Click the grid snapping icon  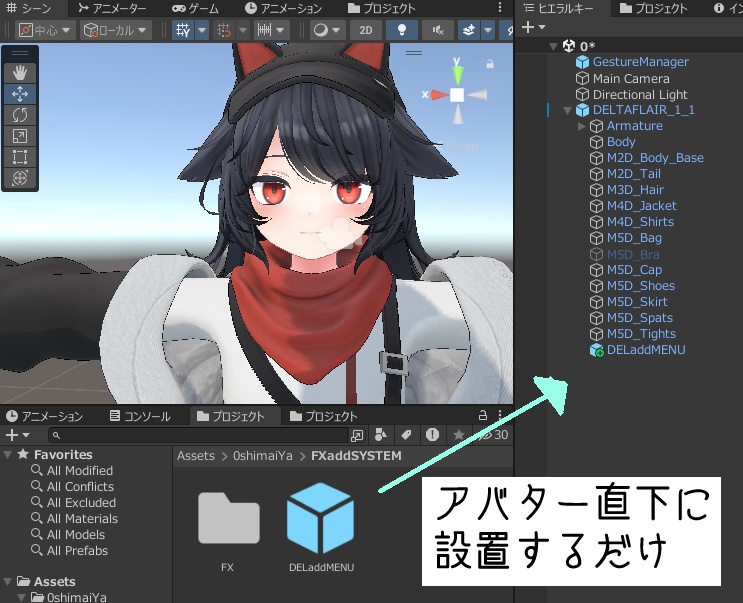coord(224,30)
